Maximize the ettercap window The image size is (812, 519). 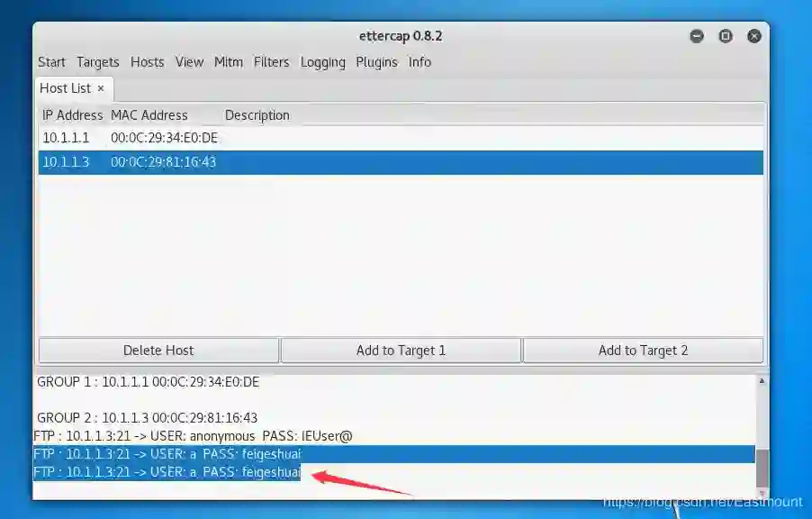coord(726,36)
